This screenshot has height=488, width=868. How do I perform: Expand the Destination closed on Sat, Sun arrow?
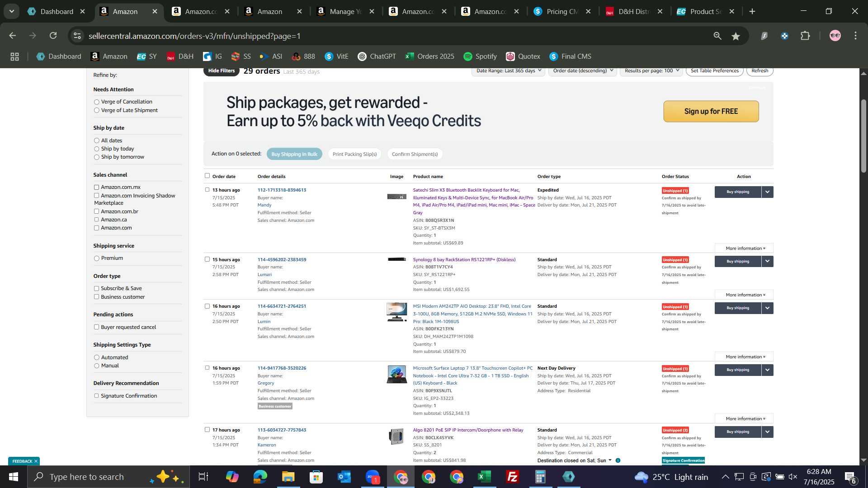tap(610, 460)
